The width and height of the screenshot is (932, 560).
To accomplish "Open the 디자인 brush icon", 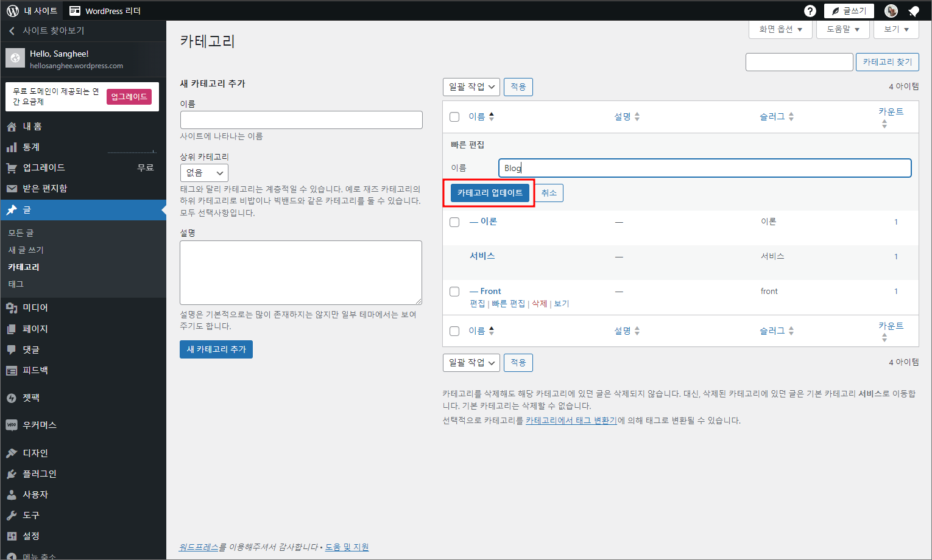I will [x=12, y=453].
